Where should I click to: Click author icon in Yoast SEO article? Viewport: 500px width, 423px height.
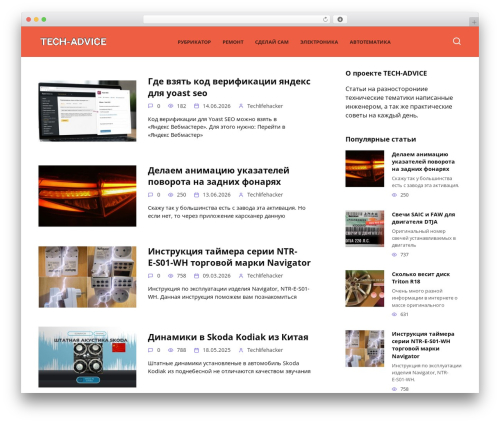[x=241, y=106]
